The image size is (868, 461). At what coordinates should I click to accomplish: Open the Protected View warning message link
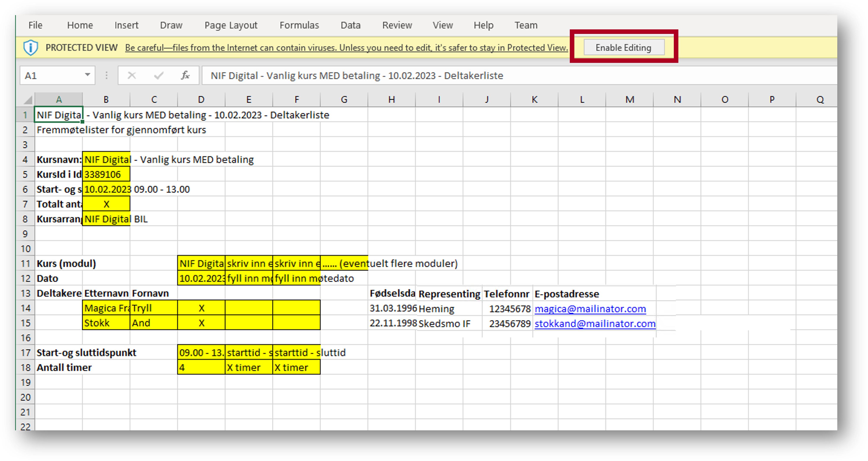[x=346, y=48]
